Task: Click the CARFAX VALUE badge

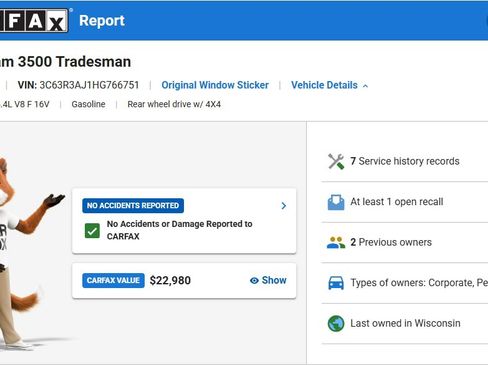Action: point(113,280)
